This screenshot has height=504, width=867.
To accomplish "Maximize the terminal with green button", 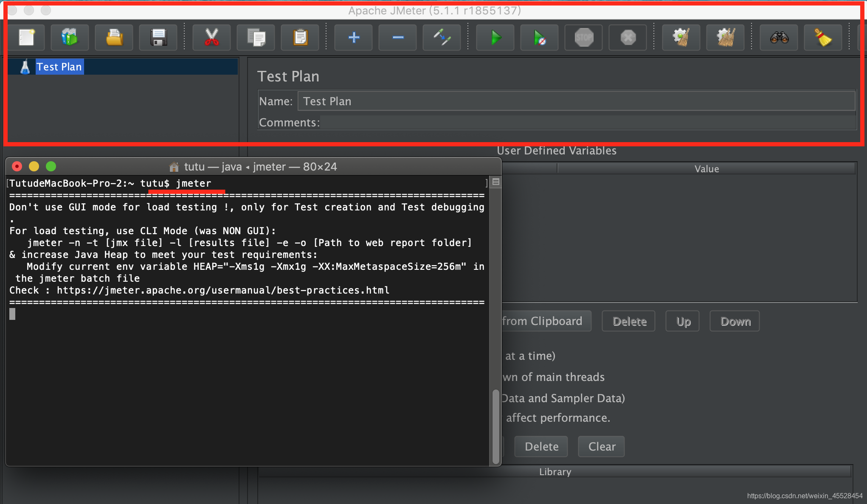I will [51, 166].
